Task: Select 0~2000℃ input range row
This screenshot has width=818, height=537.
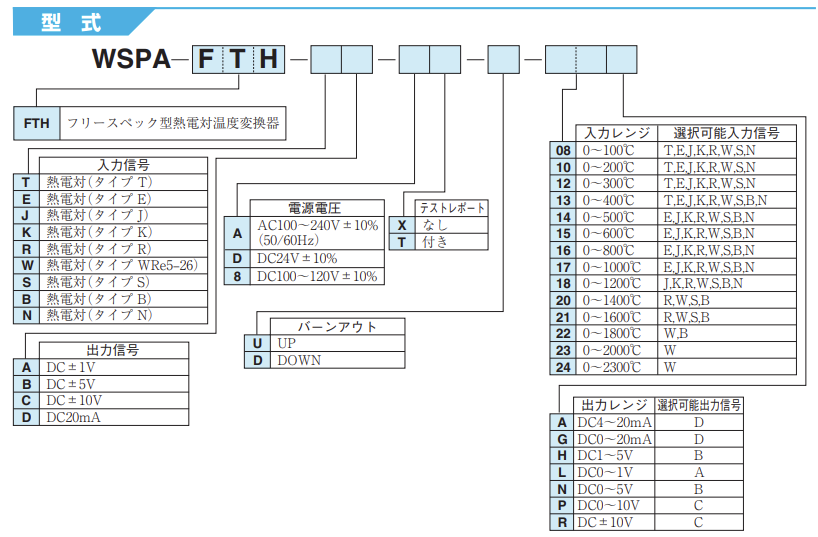Action: point(673,350)
